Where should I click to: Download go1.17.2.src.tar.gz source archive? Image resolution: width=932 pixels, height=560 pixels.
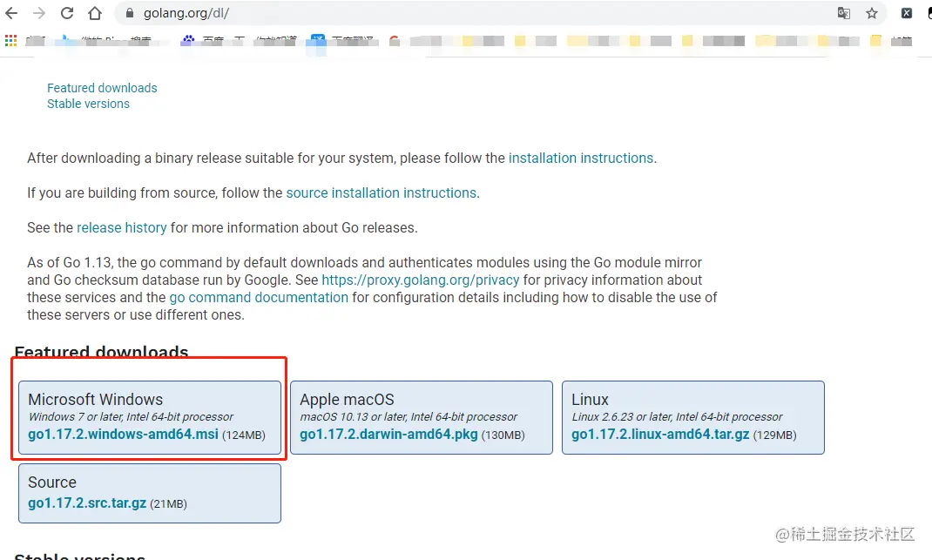87,503
